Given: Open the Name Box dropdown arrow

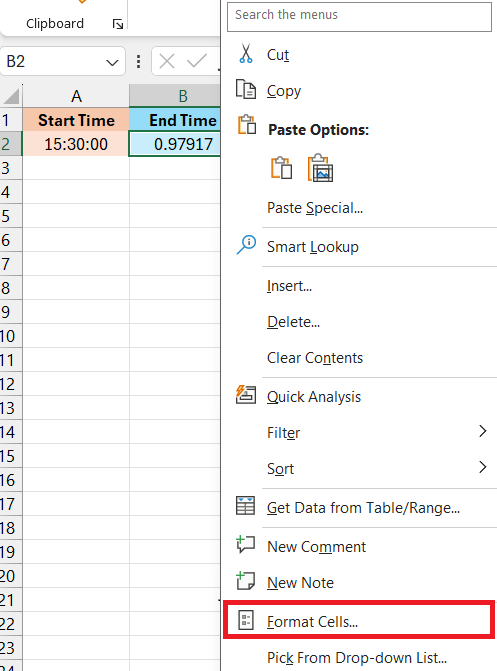Looking at the screenshot, I should [112, 63].
